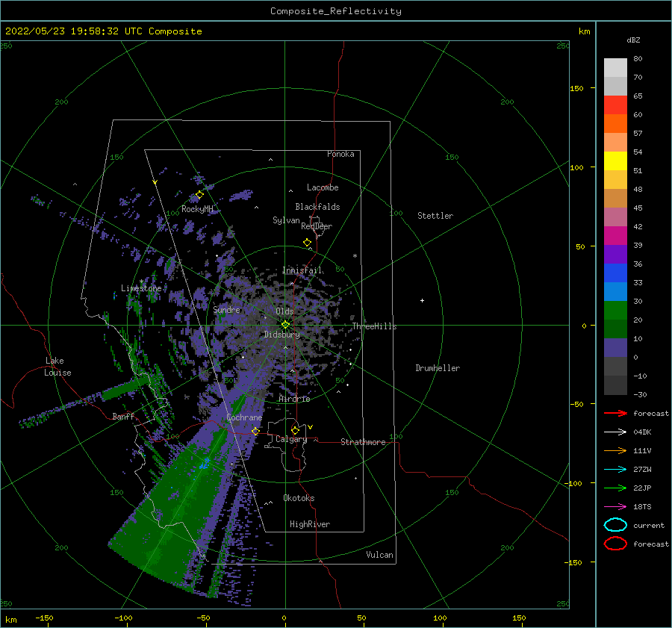Click the 18TS legend label
This screenshot has height=628, width=672.
click(642, 507)
